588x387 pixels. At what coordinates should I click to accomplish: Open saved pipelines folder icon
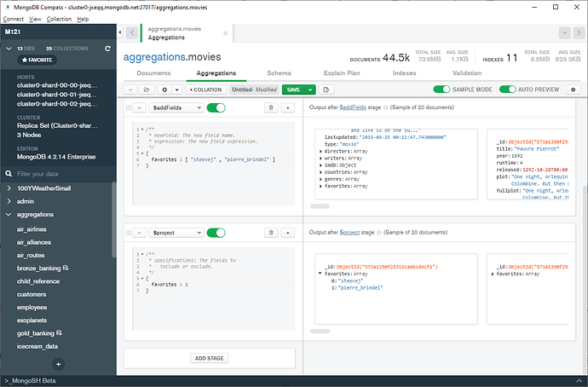[146, 90]
